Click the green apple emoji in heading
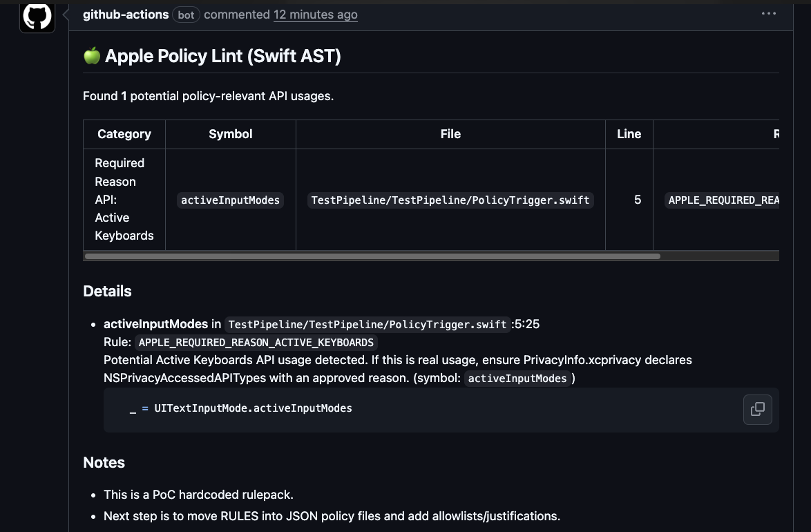 92,56
